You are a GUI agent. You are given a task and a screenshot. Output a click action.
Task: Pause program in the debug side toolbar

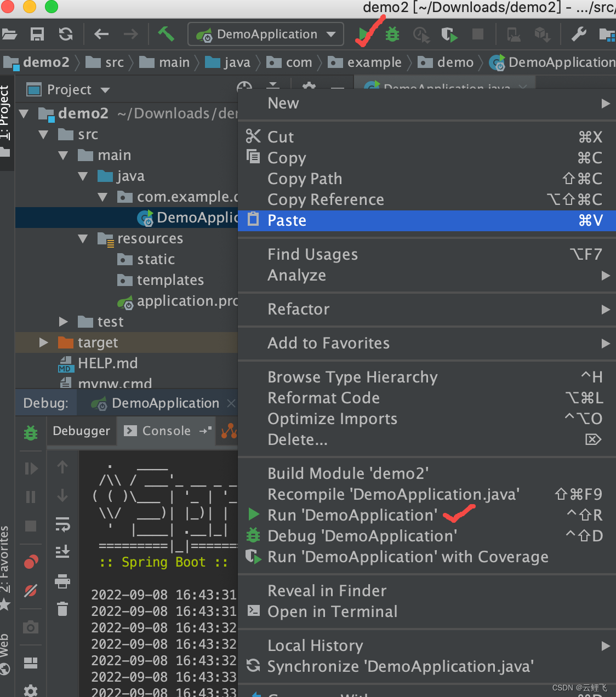[31, 497]
